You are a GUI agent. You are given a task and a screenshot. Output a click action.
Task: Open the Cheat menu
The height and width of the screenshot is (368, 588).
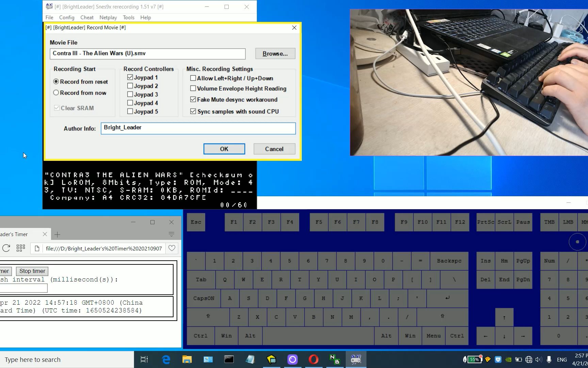coord(87,17)
